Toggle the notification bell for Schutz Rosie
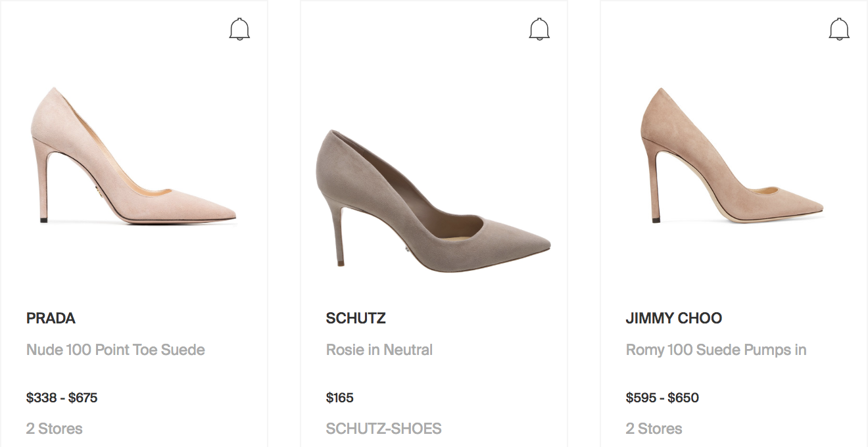Viewport: 868px width, 447px height. point(539,30)
